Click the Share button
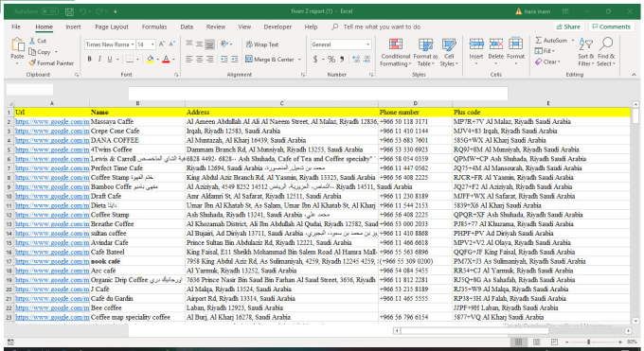 568,26
